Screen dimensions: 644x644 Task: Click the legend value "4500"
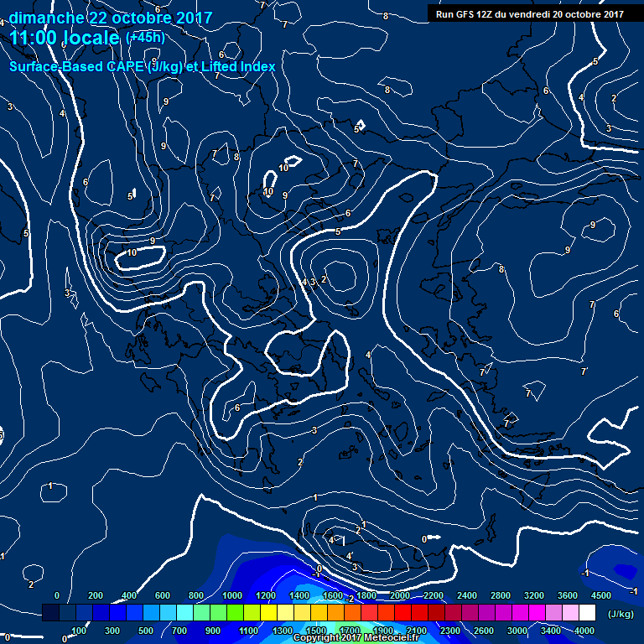[601, 595]
